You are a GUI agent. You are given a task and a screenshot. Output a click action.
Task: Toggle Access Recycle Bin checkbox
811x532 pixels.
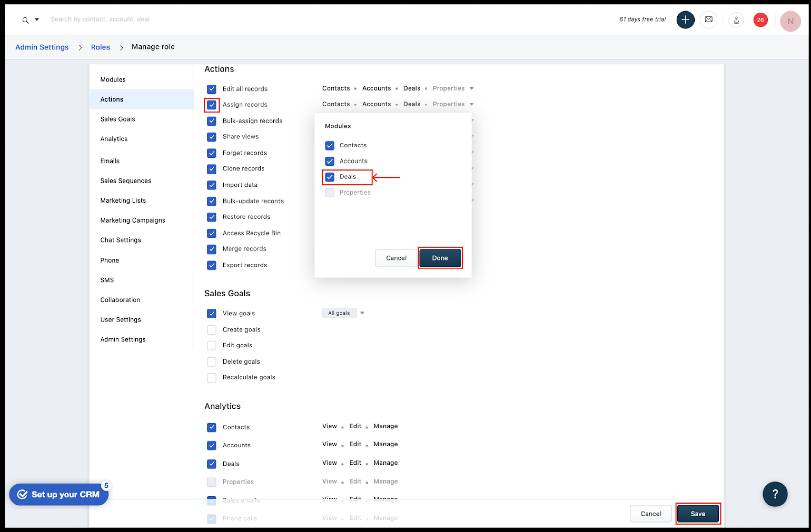click(x=211, y=233)
